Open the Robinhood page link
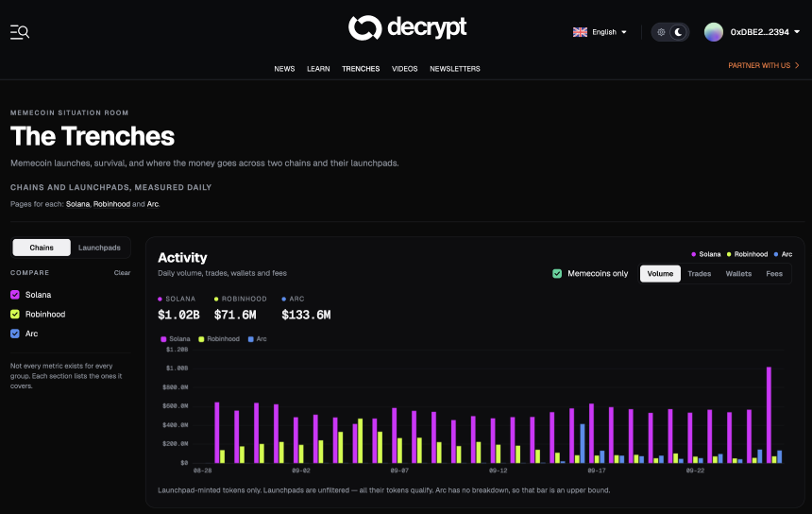The image size is (812, 514). tap(111, 204)
